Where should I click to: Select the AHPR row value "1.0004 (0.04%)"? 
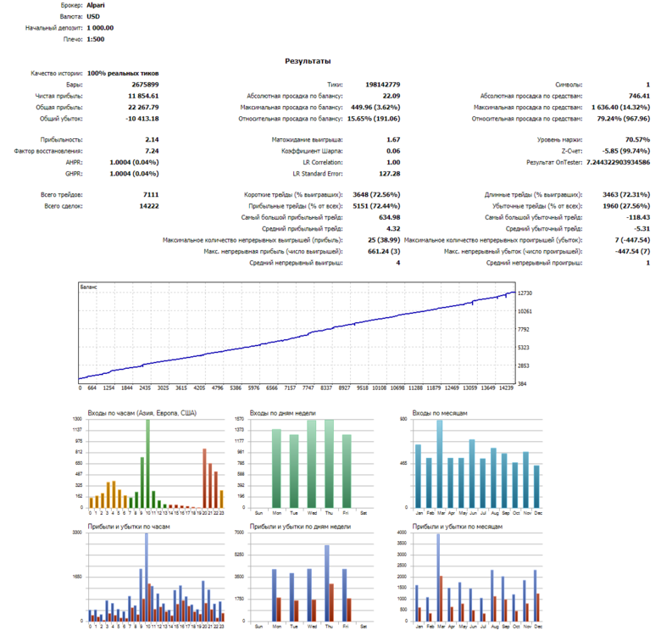coord(134,162)
